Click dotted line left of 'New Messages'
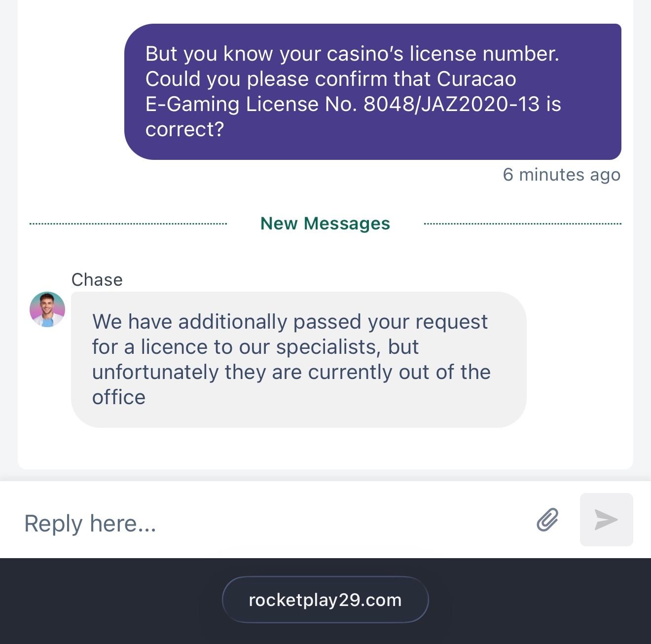651x644 pixels. [x=128, y=224]
